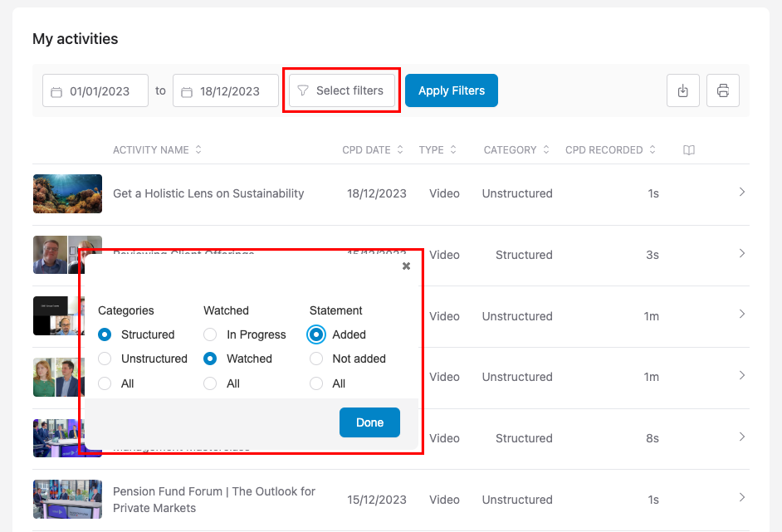Expand the Pension Fund Forum row chevron
This screenshot has height=532, width=782.
click(741, 498)
